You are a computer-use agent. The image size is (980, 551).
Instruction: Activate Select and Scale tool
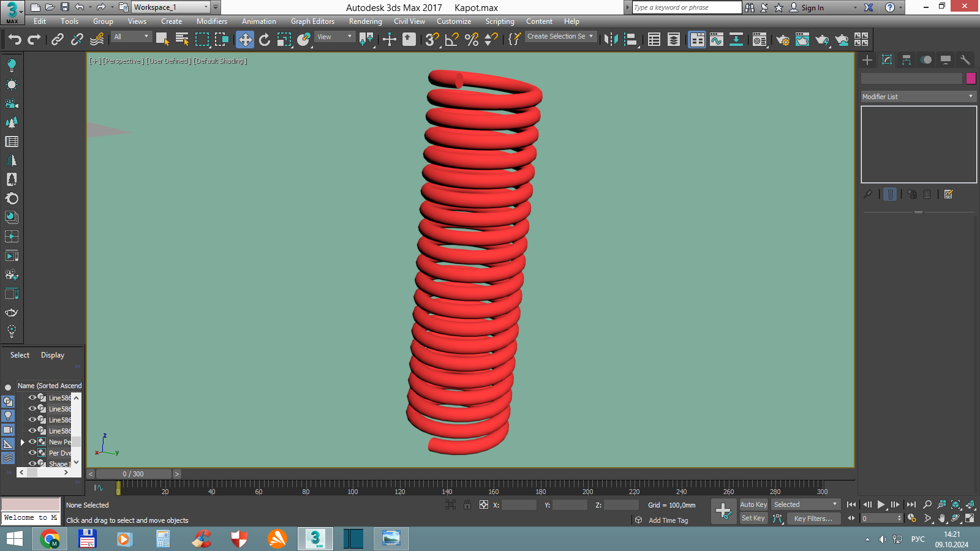point(284,40)
